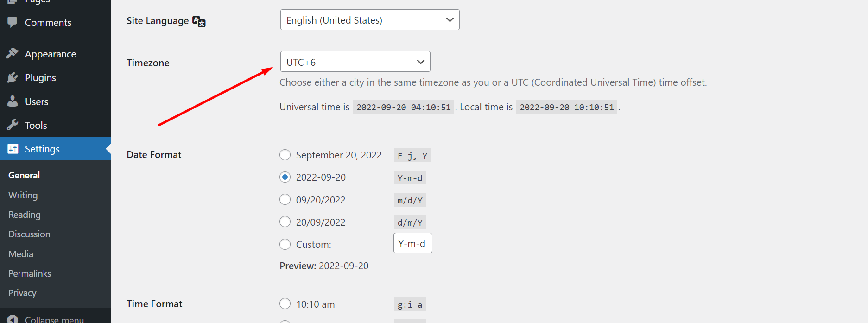Image resolution: width=868 pixels, height=323 pixels.
Task: Click the Appearance paintbrush icon
Action: [x=13, y=54]
